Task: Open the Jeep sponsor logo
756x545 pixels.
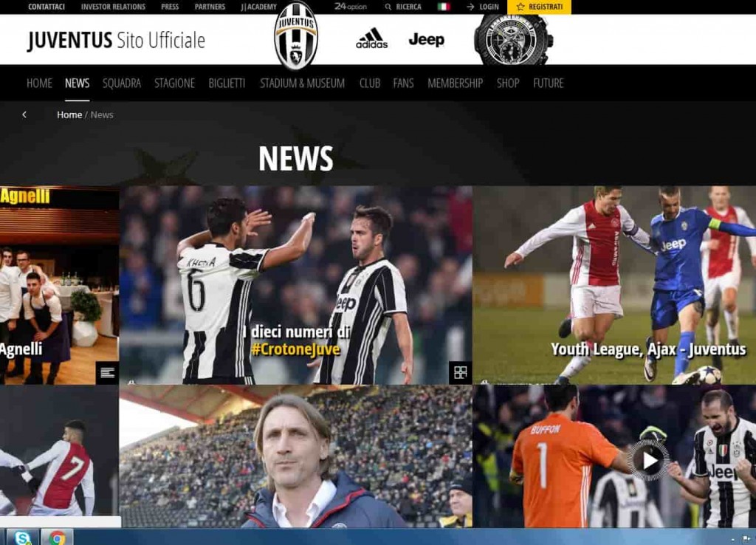Action: pyautogui.click(x=427, y=40)
